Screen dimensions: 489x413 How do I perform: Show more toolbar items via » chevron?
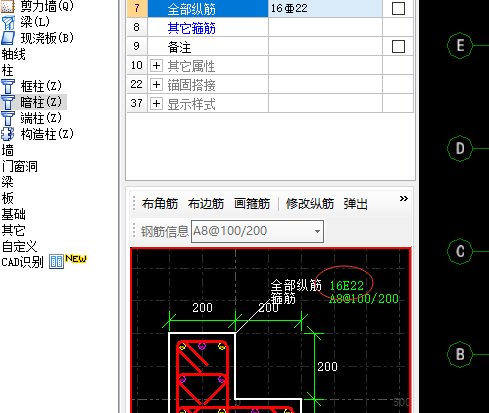coord(404,199)
